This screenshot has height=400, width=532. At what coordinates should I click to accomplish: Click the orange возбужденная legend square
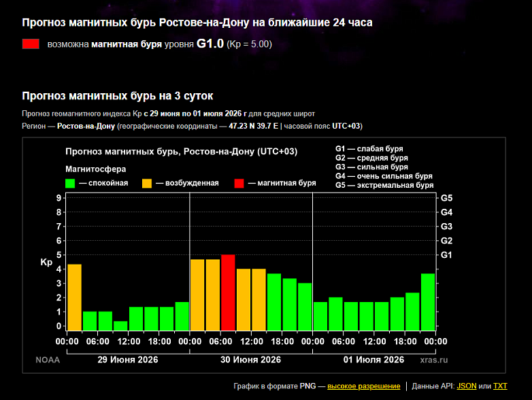[x=147, y=184]
